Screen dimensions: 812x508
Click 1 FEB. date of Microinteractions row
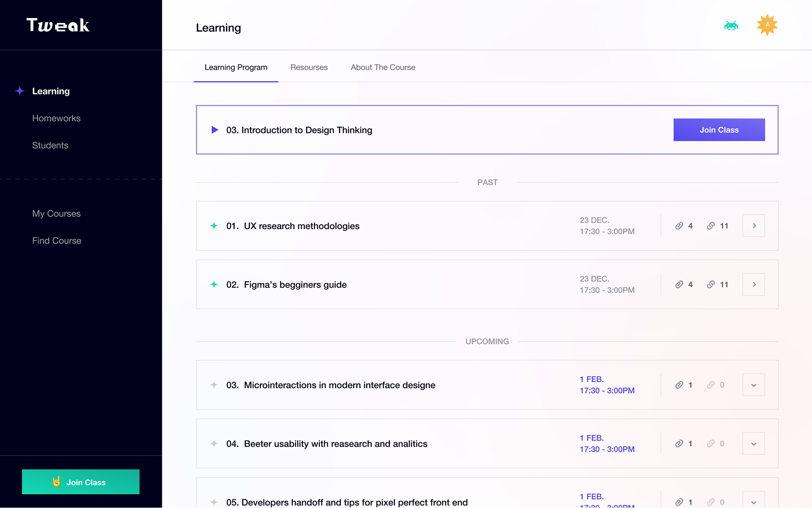click(x=592, y=379)
